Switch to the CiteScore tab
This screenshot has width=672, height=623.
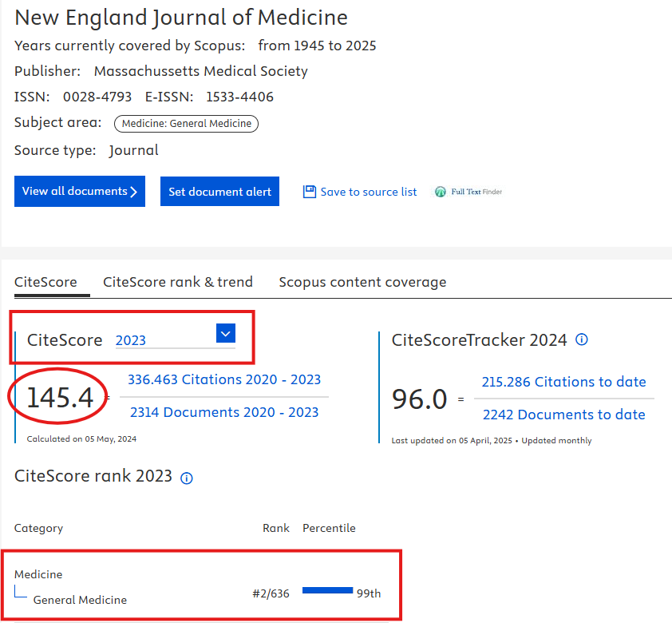pyautogui.click(x=45, y=282)
